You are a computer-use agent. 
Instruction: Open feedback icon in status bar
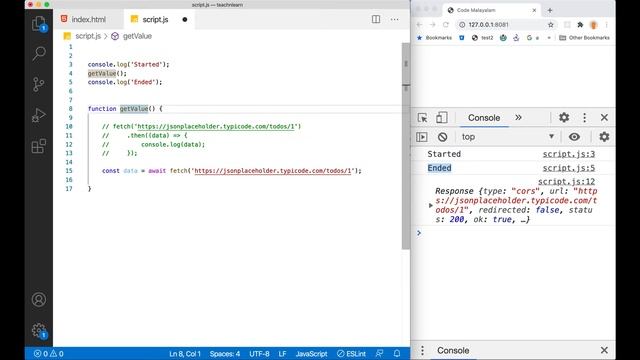tap(379, 353)
